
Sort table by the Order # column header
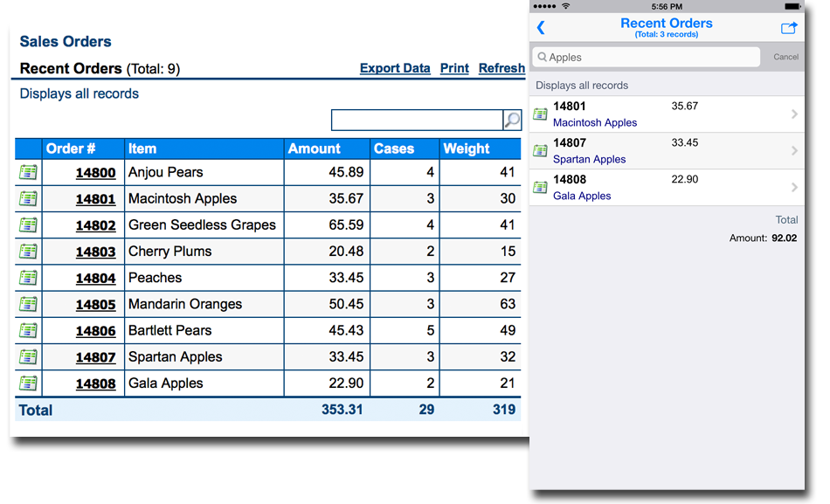point(71,148)
